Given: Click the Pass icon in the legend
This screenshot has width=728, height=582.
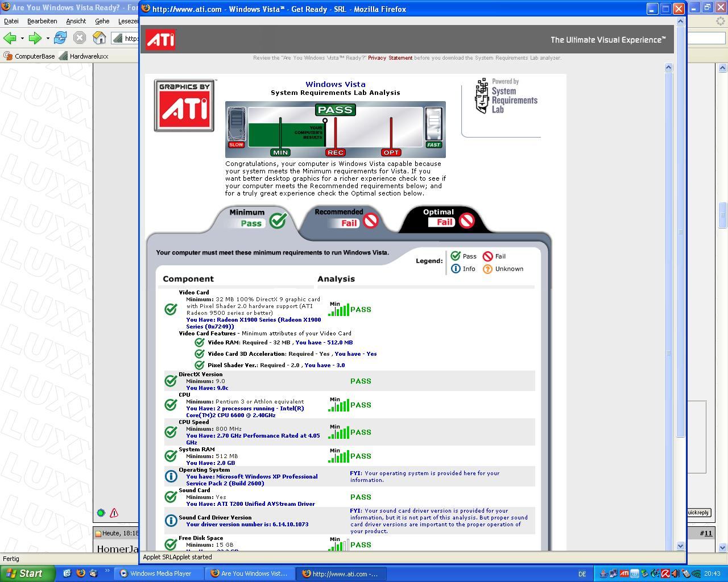Looking at the screenshot, I should pos(456,256).
